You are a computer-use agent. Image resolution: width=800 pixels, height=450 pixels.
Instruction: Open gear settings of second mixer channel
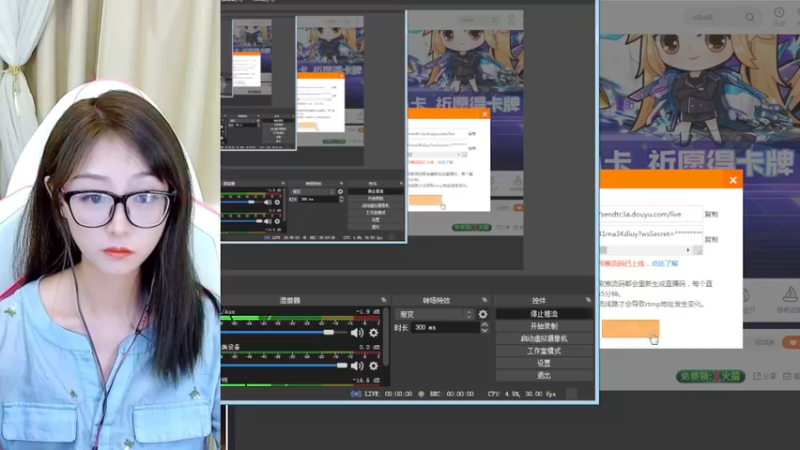pos(373,366)
